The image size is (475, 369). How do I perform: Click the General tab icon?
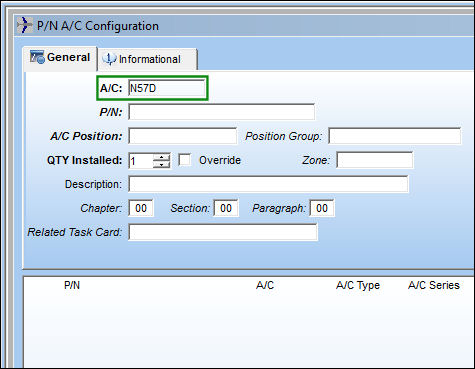pos(37,57)
